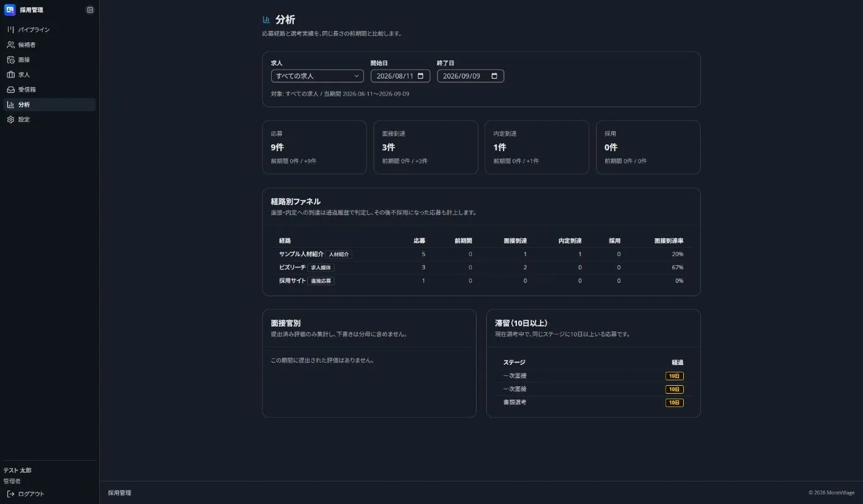Open パイプライン via its sidebar icon

[10, 30]
